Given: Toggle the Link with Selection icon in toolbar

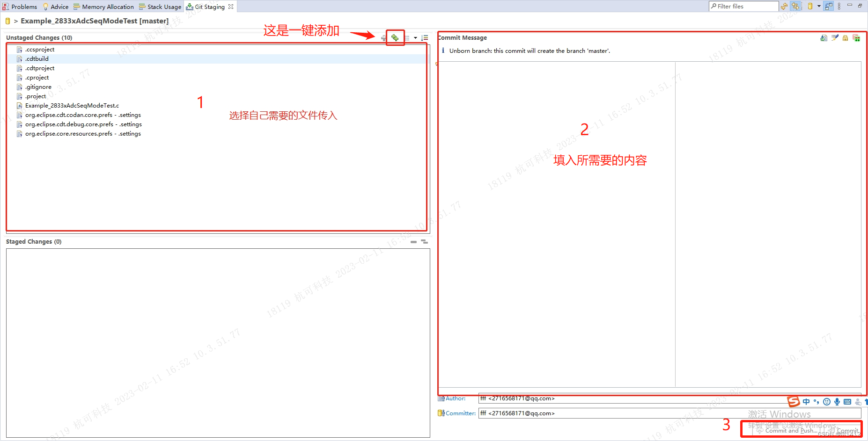Looking at the screenshot, I should click(x=795, y=6).
